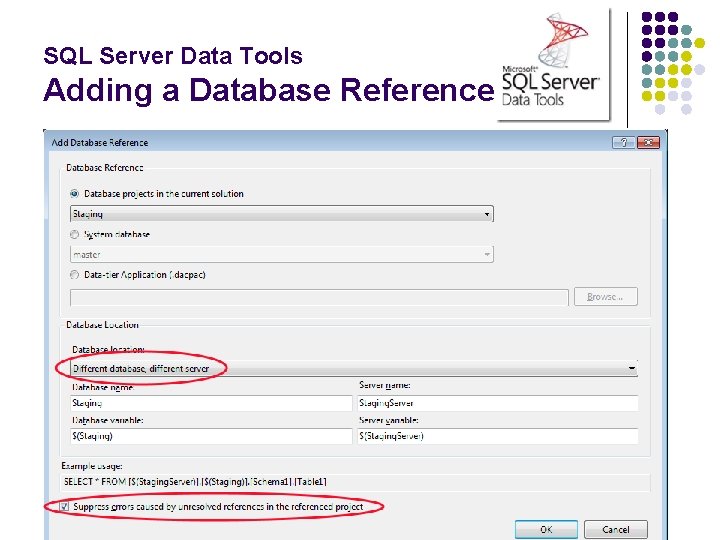Viewport: 720px width, 540px height.
Task: Open the Database location dropdown
Action: pos(354,368)
